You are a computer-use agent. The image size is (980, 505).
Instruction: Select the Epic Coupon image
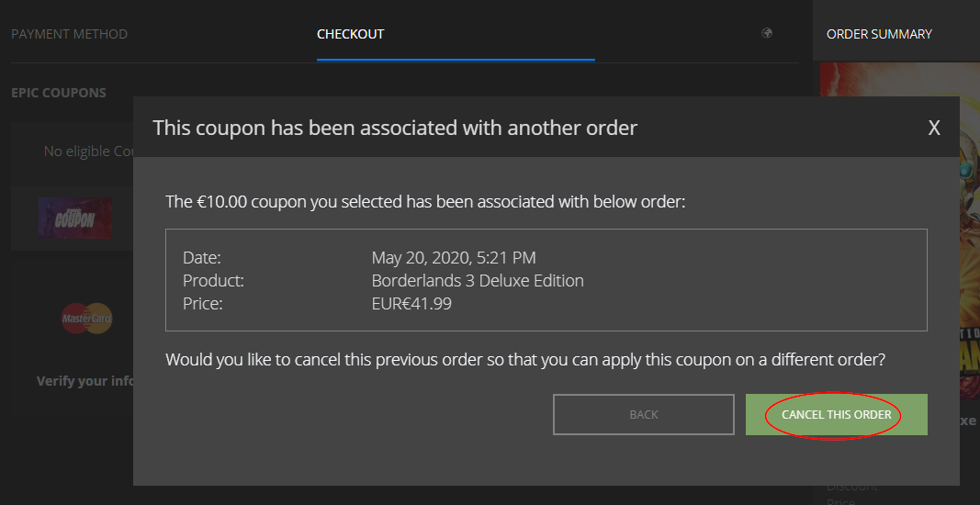(75, 219)
